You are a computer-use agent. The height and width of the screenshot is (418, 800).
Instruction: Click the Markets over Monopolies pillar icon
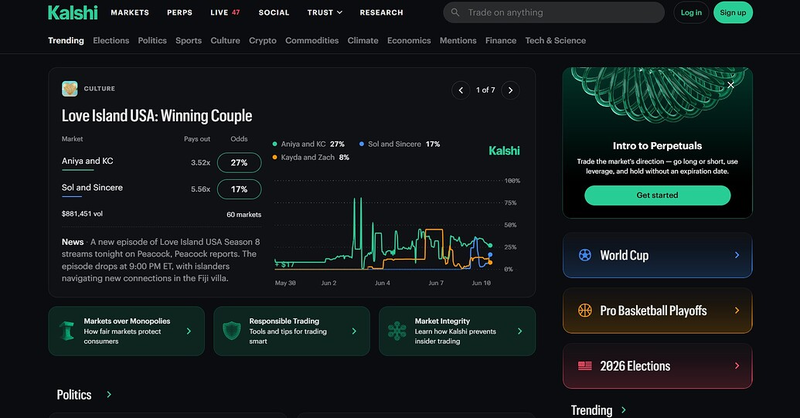click(67, 331)
